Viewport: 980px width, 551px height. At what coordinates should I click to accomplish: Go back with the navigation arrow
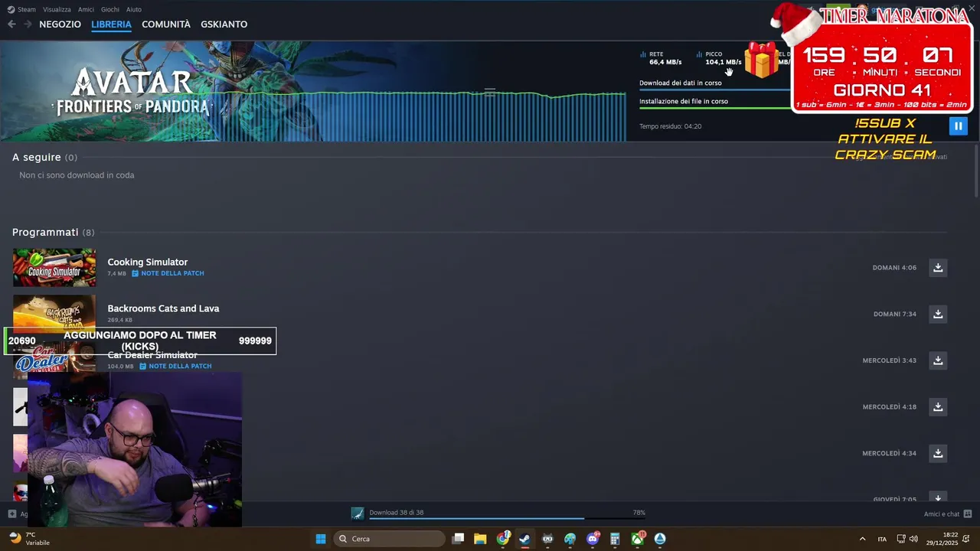click(x=11, y=24)
